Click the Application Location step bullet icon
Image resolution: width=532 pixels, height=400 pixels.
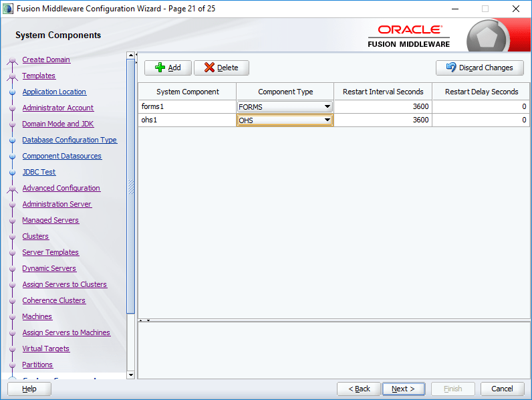point(13,92)
